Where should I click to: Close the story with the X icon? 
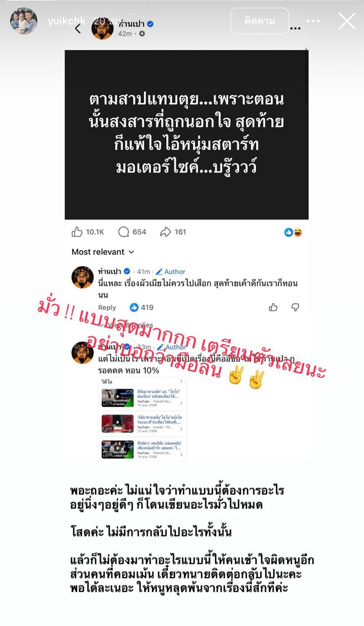pos(347,21)
